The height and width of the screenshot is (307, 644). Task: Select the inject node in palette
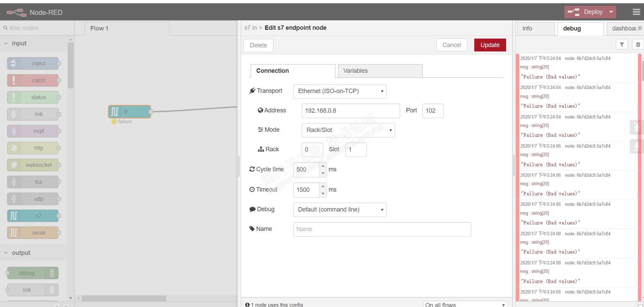pyautogui.click(x=33, y=63)
